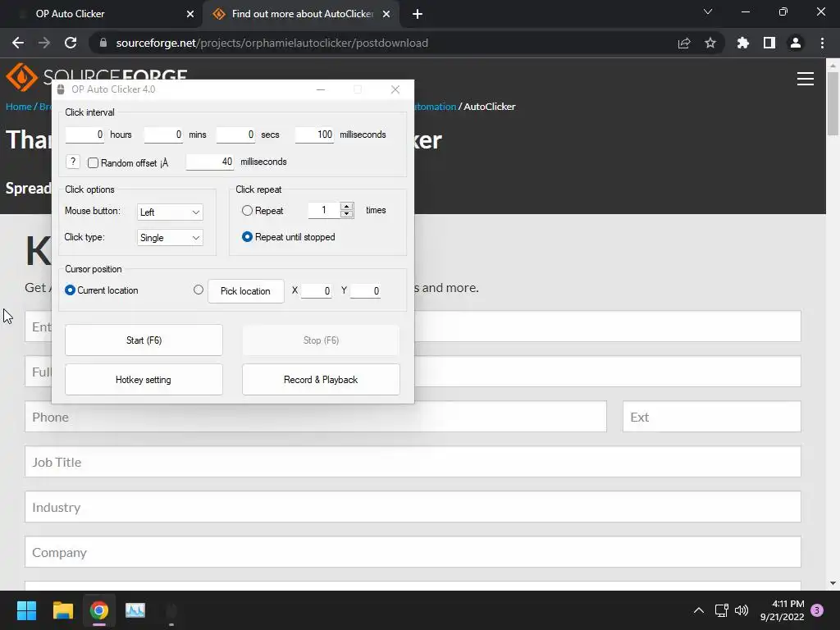Click Start (F6) button

tap(144, 340)
